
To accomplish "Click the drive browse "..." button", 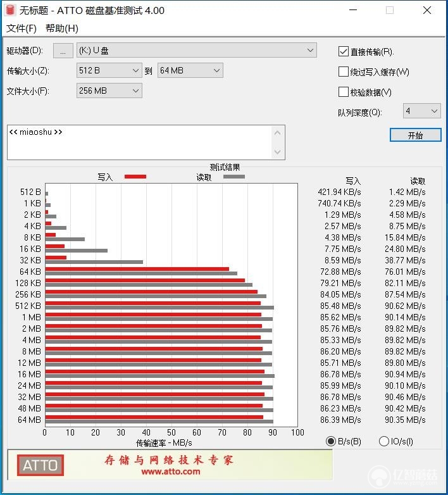I will (x=63, y=51).
